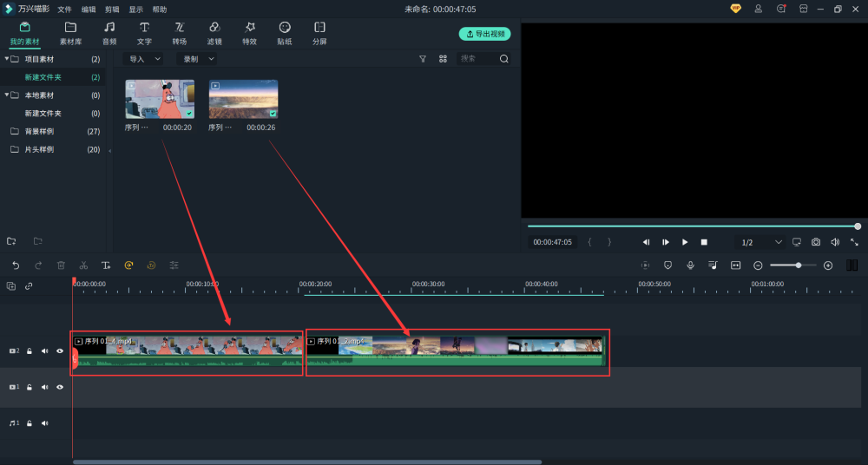868x465 pixels.
Task: Click the marker shield icon
Action: tap(668, 265)
